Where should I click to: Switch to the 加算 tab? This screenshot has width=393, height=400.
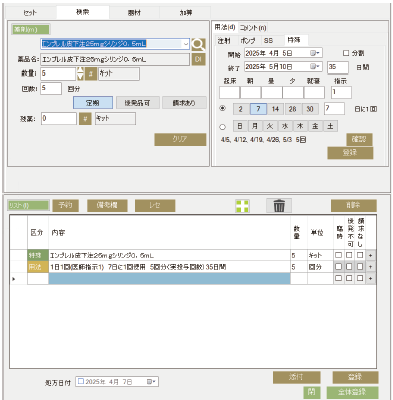point(185,13)
